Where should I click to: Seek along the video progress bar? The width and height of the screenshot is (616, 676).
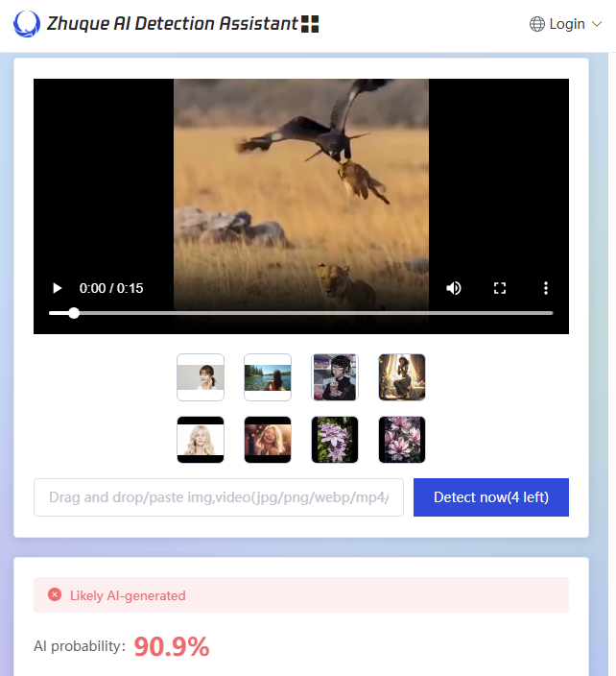[x=301, y=313]
